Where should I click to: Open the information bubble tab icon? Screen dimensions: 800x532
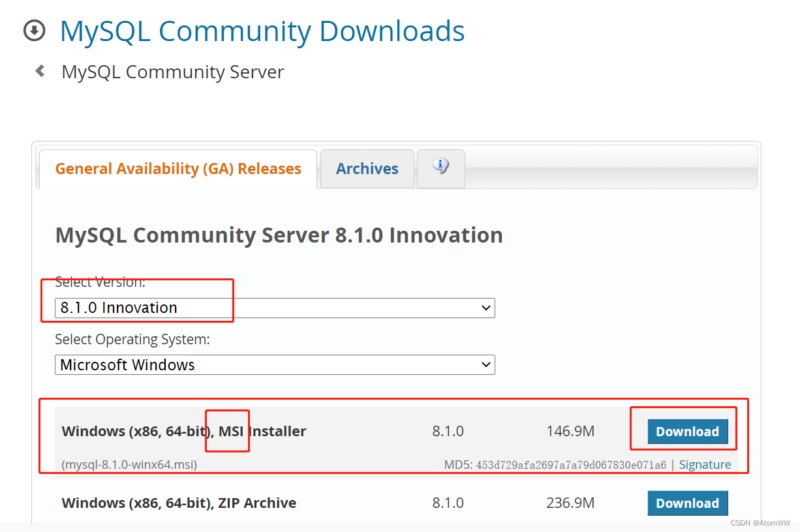click(441, 168)
